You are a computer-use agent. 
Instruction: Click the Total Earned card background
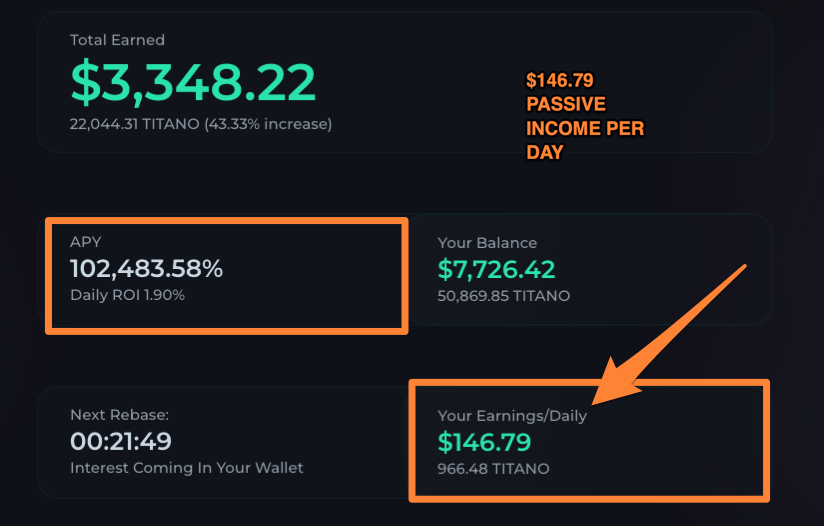(x=420, y=82)
